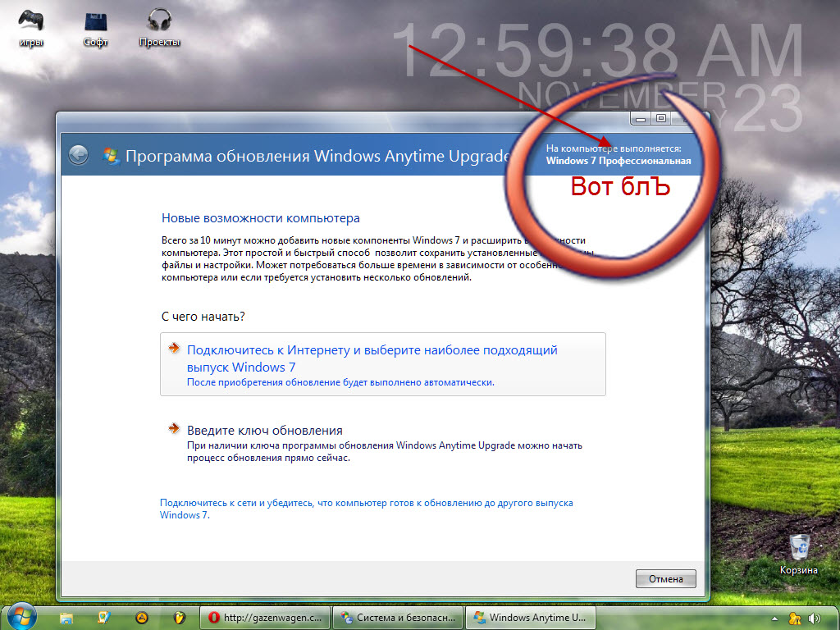The image size is (840, 630).
Task: Maximize the Windows Anytime Upgrade window
Action: coord(661,118)
